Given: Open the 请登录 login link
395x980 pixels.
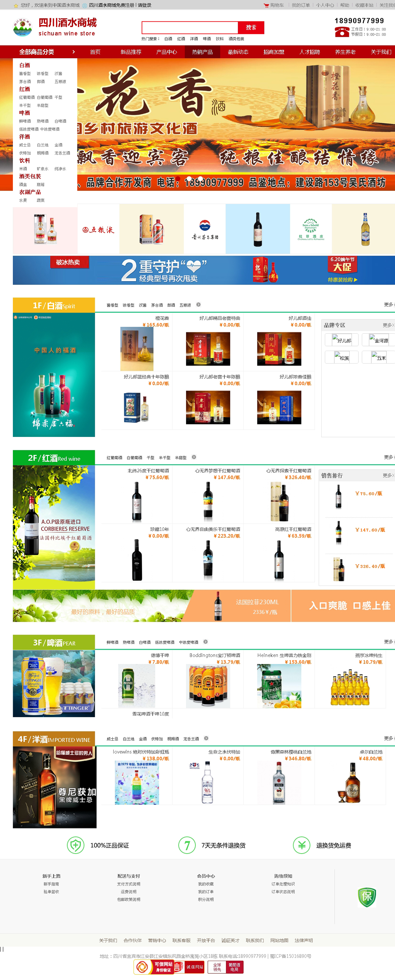Looking at the screenshot, I should click(145, 5).
